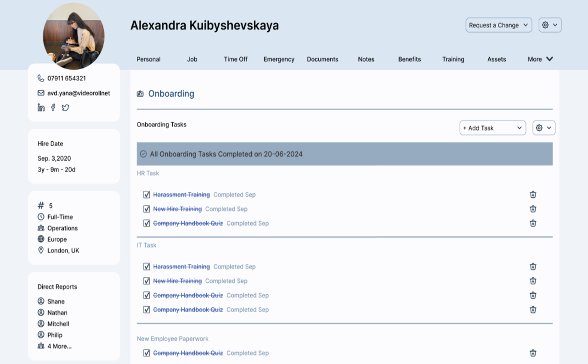Expand the More tab menu
Screen dimensions: 588x364
tap(540, 59)
